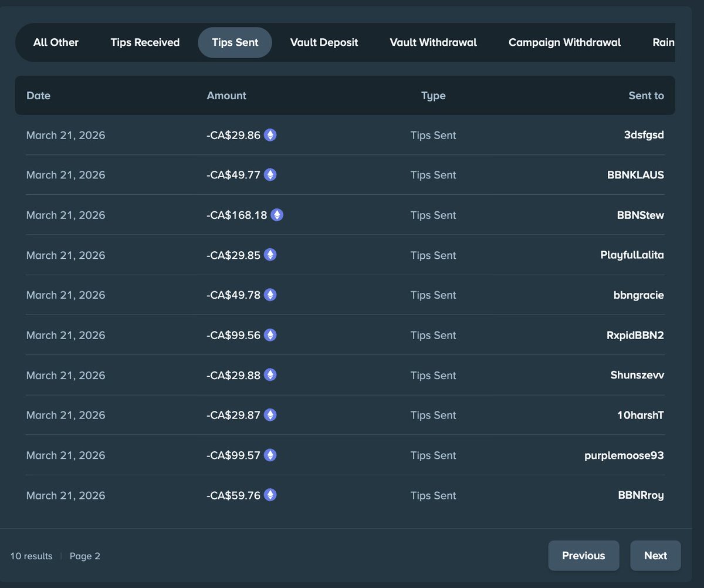Open recipient BBNRroy

(641, 495)
